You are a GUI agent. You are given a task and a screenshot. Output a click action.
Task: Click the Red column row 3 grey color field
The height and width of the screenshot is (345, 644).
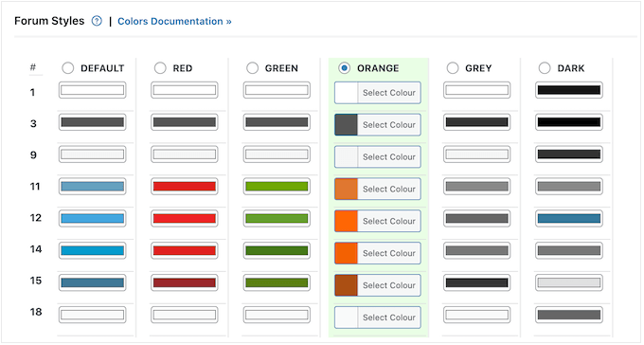[x=185, y=122]
